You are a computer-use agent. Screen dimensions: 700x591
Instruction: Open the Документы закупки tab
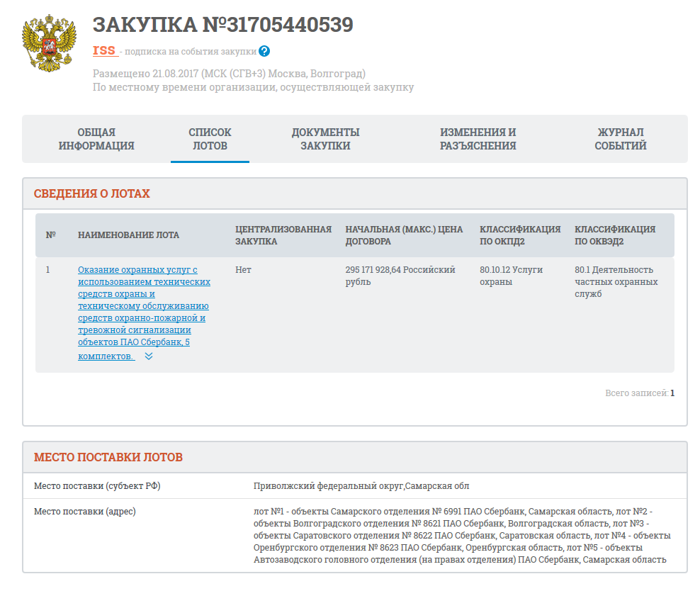pyautogui.click(x=325, y=139)
